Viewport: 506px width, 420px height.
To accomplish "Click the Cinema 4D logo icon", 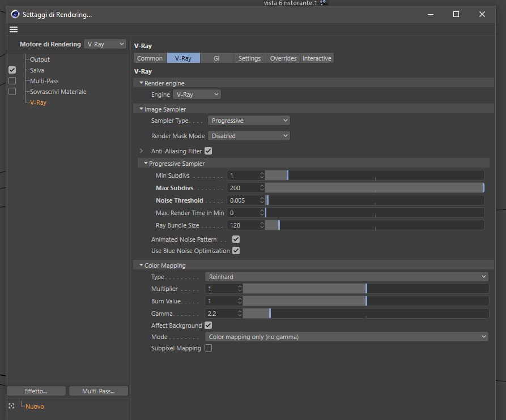I will click(15, 15).
